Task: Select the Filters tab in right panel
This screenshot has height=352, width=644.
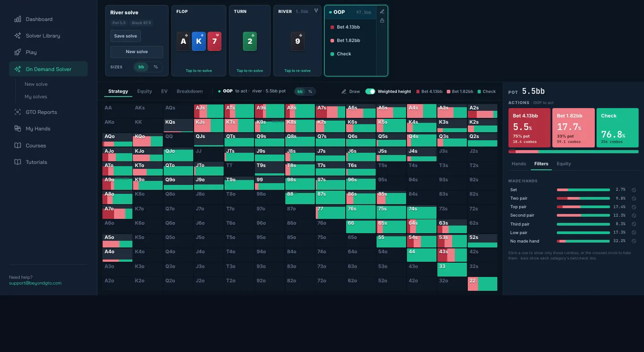Action: click(x=541, y=163)
